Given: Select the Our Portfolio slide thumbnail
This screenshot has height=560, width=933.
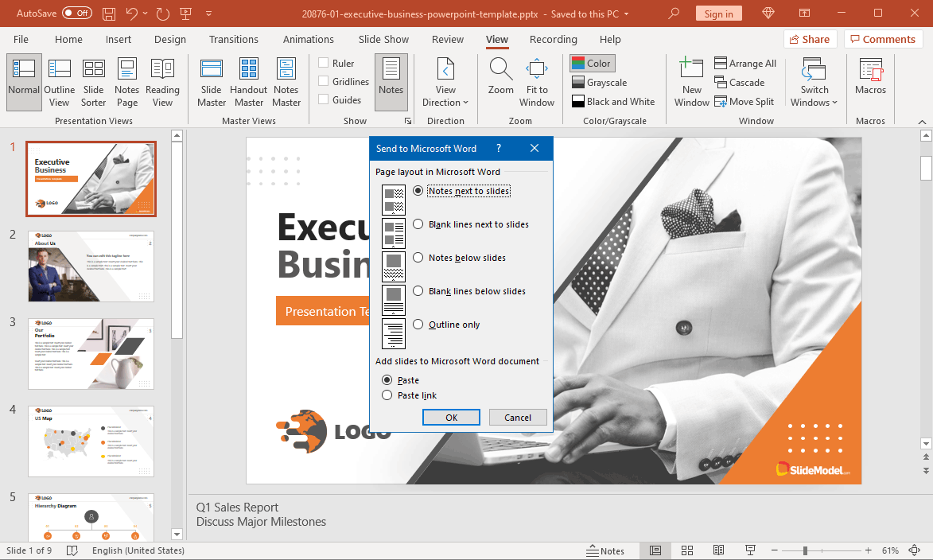Looking at the screenshot, I should click(x=90, y=353).
